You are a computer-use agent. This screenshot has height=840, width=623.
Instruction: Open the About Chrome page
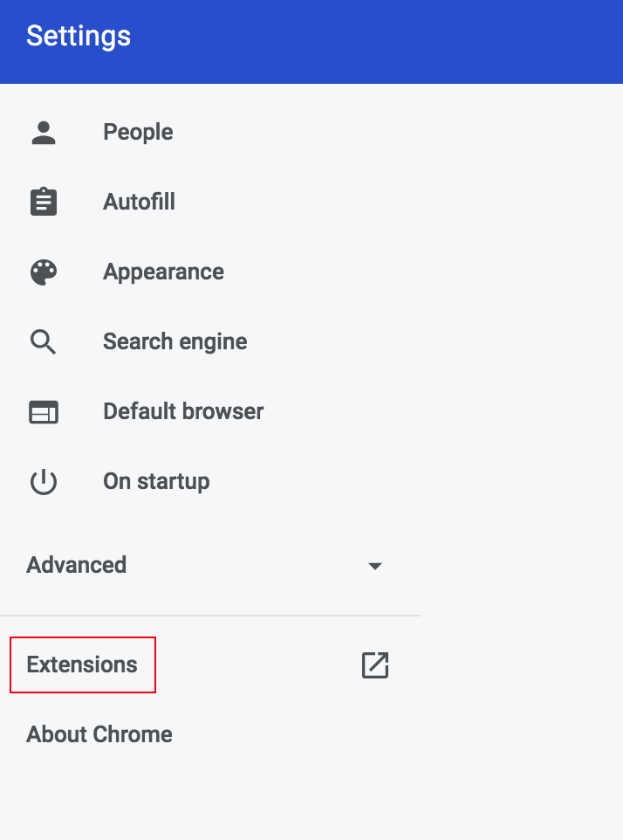[x=99, y=734]
